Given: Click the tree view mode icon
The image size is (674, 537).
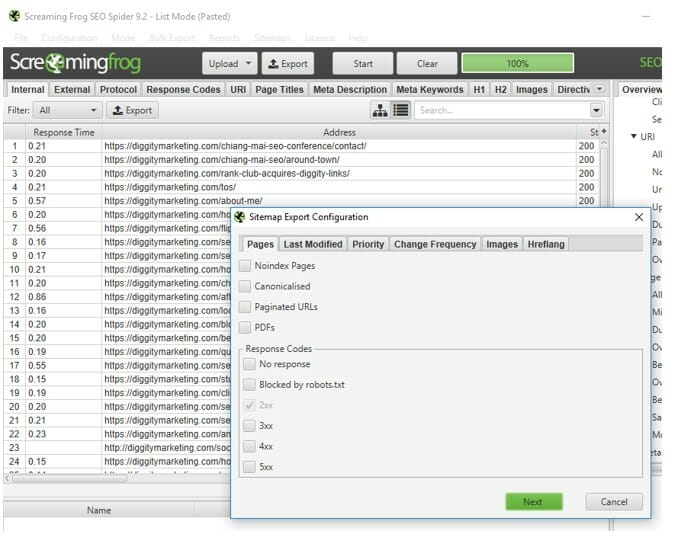Looking at the screenshot, I should (x=380, y=110).
